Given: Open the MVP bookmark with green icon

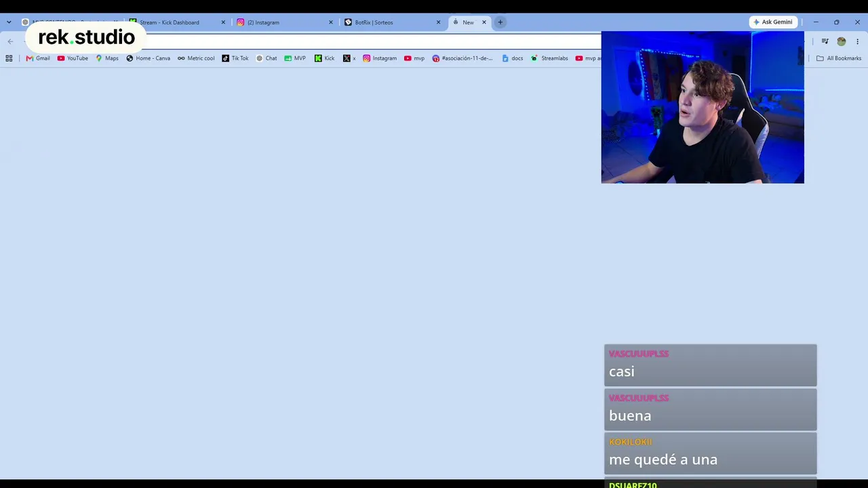Looking at the screenshot, I should tap(295, 58).
